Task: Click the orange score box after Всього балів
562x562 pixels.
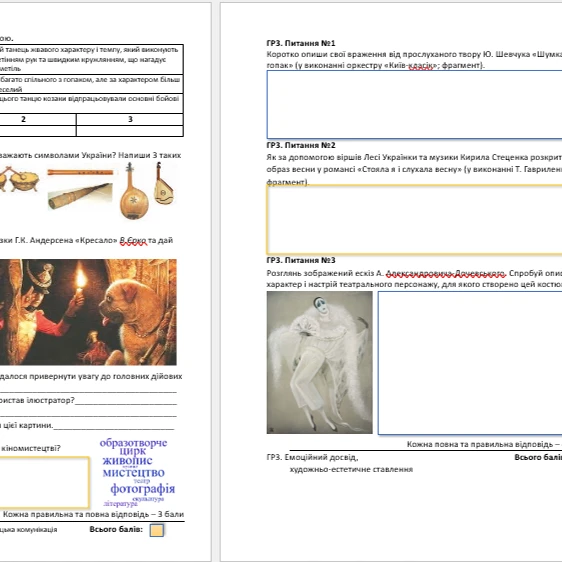Action: [x=157, y=530]
